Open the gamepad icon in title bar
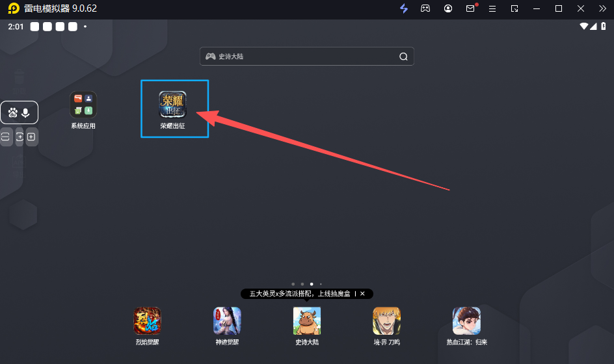Image resolution: width=614 pixels, height=364 pixels. click(425, 8)
